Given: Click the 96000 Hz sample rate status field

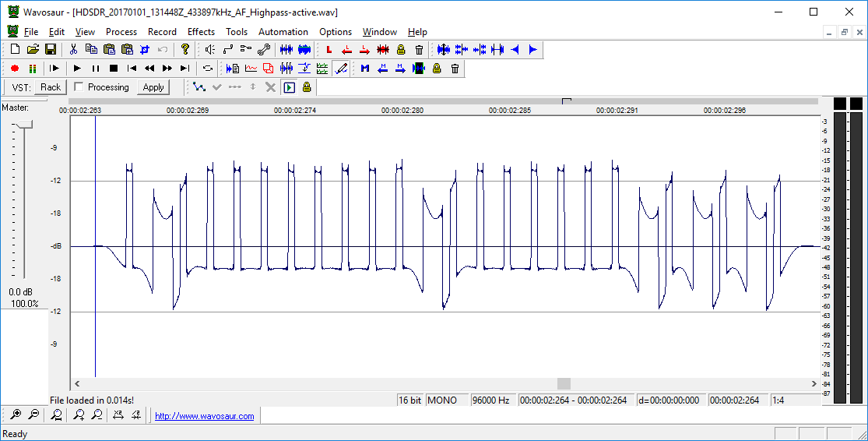Looking at the screenshot, I should click(493, 400).
